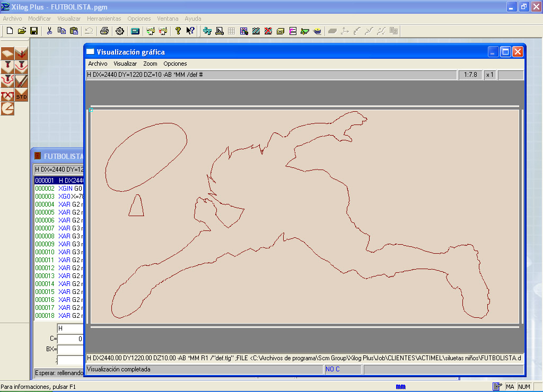Select the TXT text tool icon
The height and width of the screenshot is (392, 543).
tap(7, 95)
